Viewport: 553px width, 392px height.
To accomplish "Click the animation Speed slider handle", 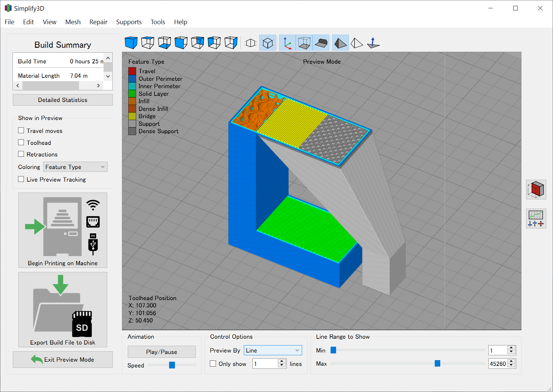I will point(172,365).
